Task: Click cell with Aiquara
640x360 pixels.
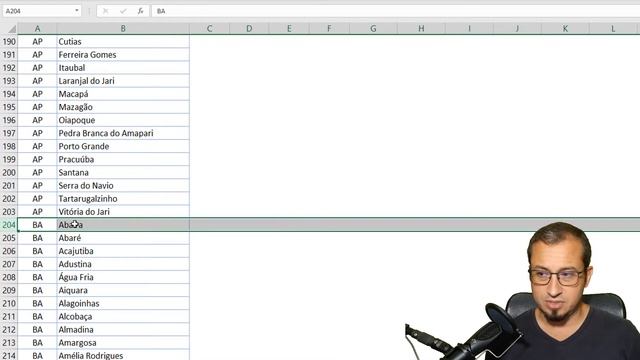Action: tap(123, 290)
